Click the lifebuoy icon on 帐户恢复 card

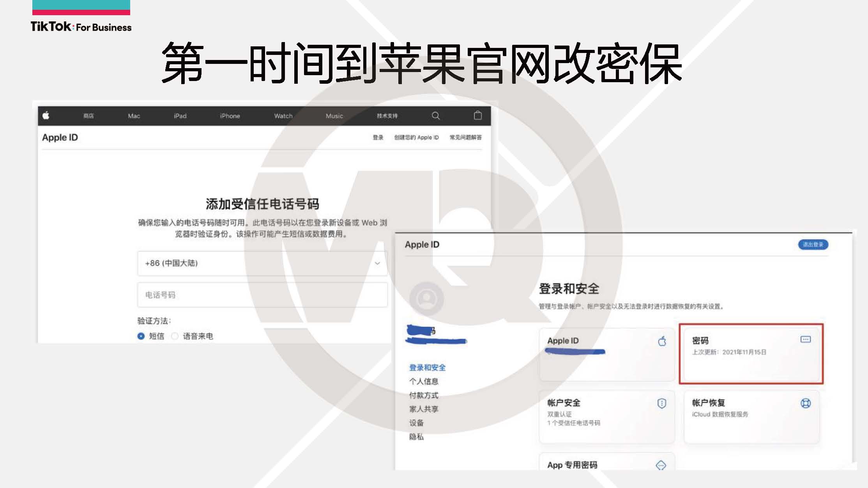(x=805, y=403)
